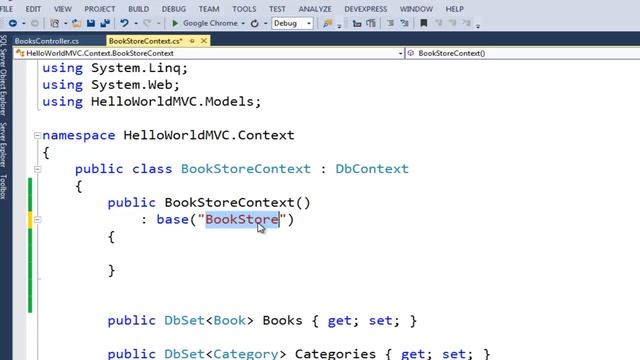Open the Debug configuration combo box
This screenshot has height=360, width=640.
coord(292,23)
